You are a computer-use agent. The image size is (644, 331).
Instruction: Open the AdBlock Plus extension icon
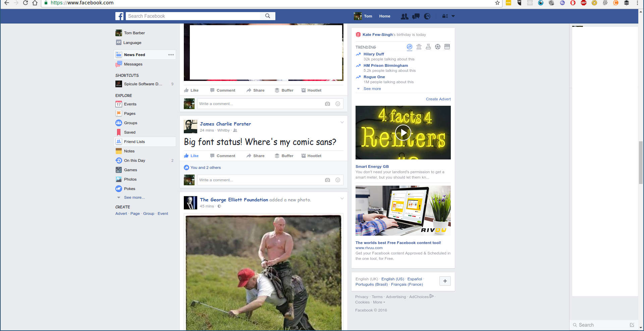pos(584,3)
